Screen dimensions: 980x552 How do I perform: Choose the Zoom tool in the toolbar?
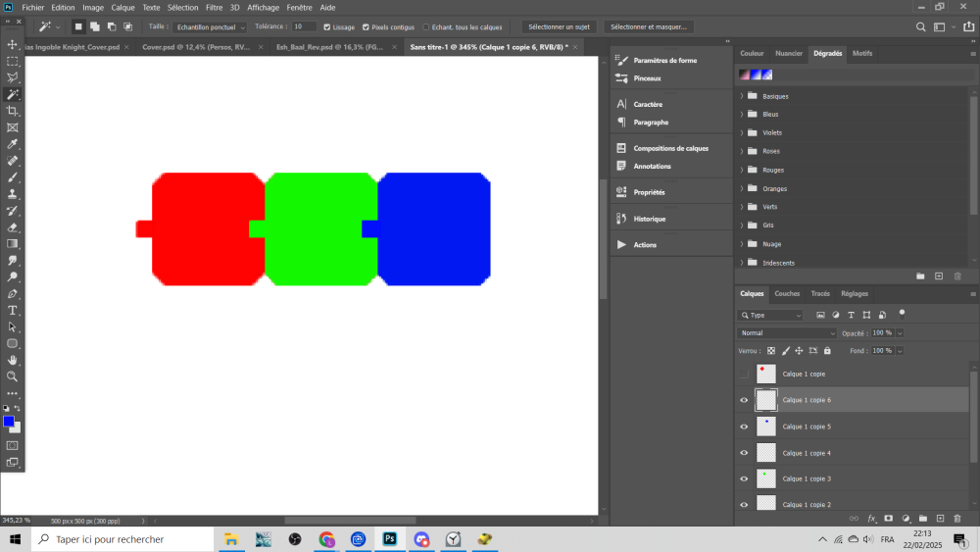13,376
